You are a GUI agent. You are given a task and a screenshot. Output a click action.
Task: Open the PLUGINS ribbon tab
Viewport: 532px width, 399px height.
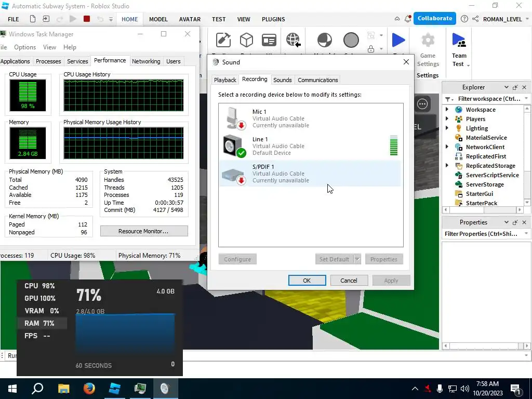[273, 19]
